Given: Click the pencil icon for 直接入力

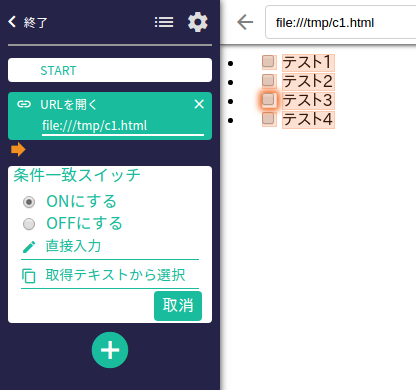Looking at the screenshot, I should point(29,247).
